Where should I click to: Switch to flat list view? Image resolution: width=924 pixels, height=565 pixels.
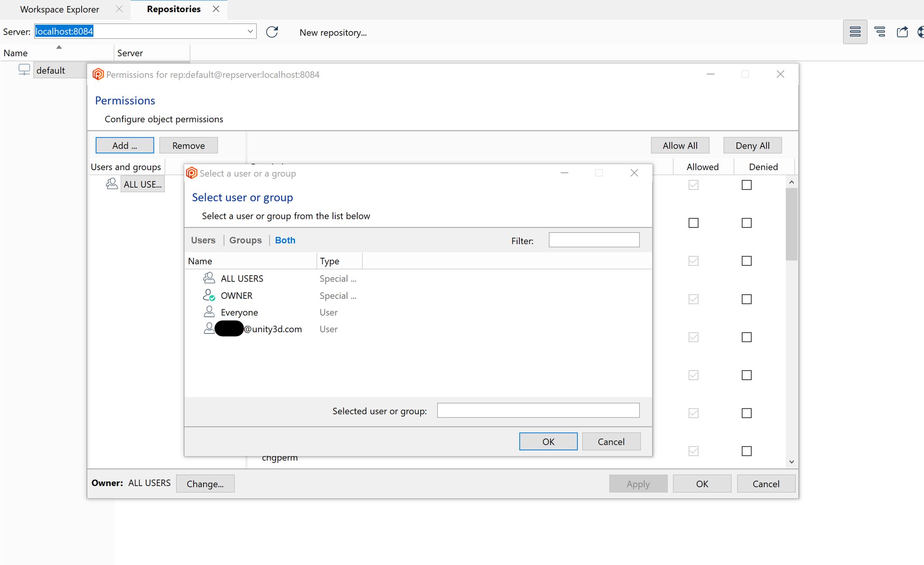tap(855, 32)
